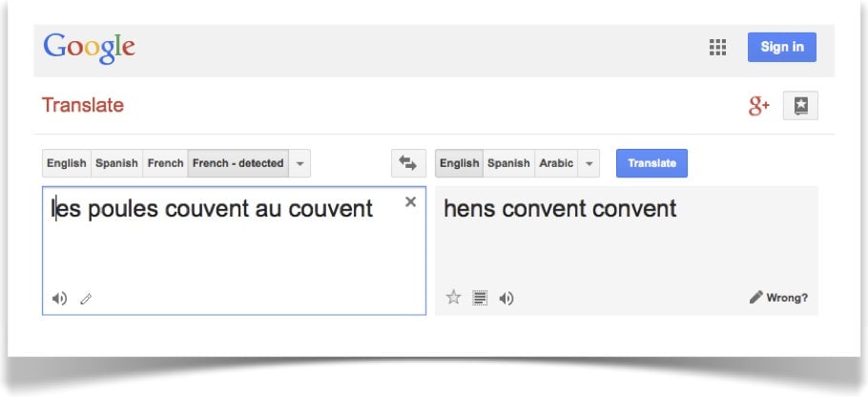
Task: Click the handwriting pencil icon
Action: pyautogui.click(x=86, y=299)
